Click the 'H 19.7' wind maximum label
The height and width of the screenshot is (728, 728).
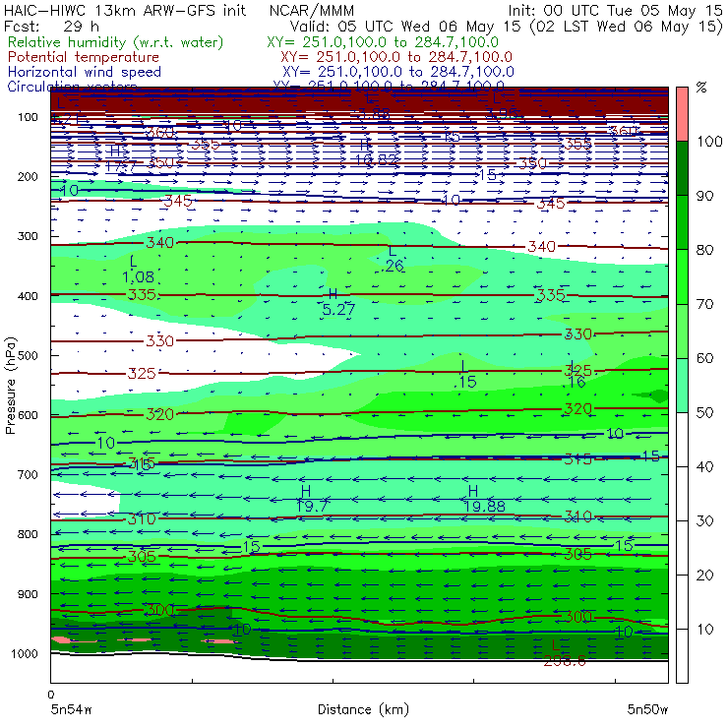[x=312, y=499]
